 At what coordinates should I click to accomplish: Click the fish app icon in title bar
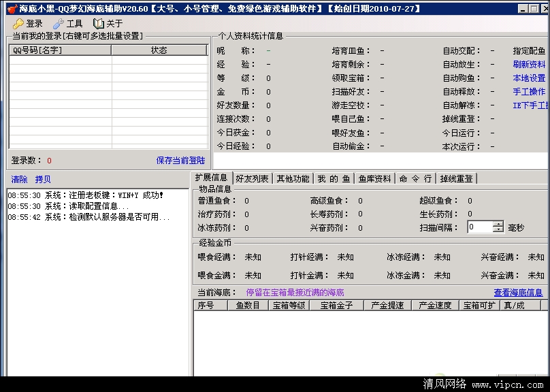click(x=9, y=9)
